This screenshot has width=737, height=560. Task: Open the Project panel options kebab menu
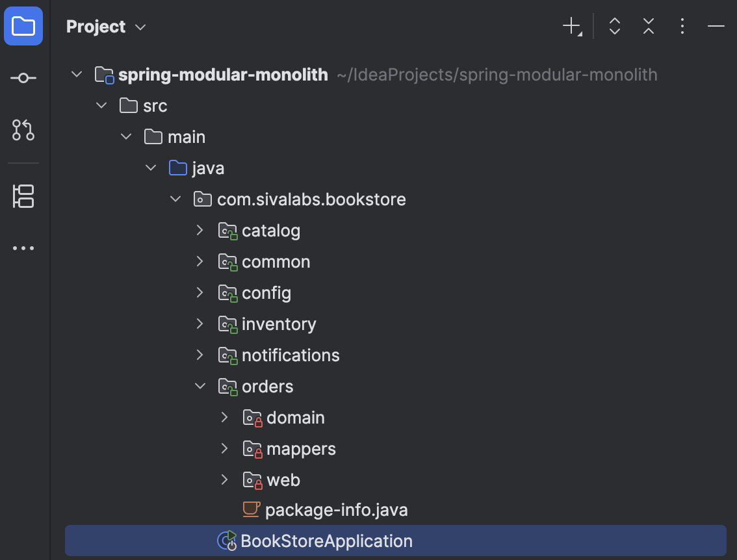(682, 26)
